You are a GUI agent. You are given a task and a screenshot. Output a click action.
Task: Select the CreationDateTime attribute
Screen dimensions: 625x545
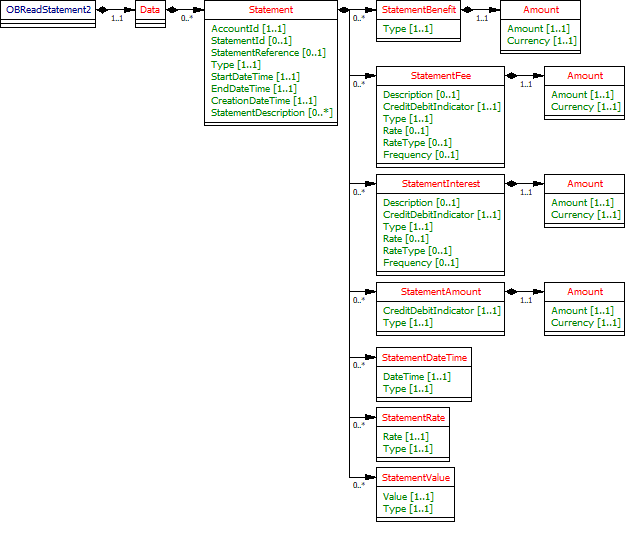tap(264, 101)
